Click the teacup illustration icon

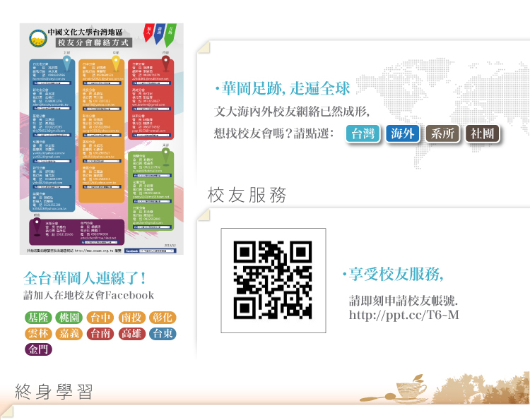411,388
